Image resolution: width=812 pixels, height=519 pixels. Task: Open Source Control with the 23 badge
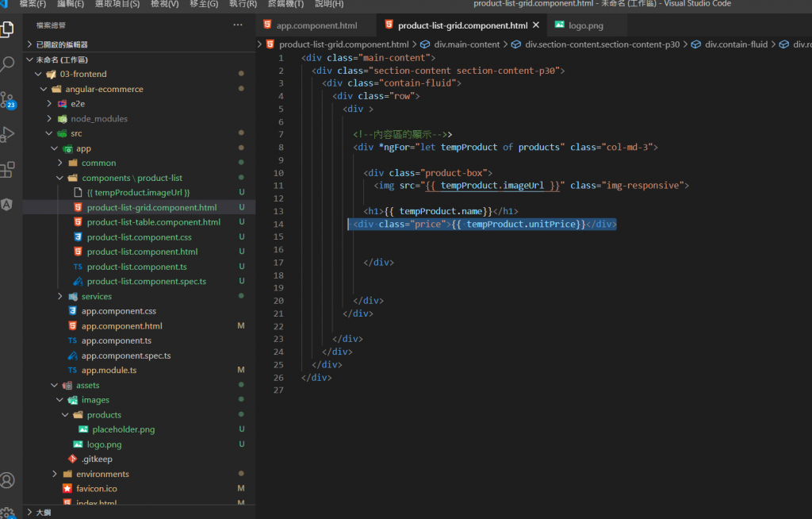coord(8,100)
